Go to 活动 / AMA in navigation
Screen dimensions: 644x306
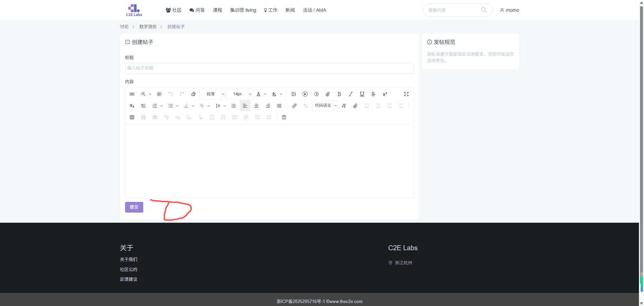pos(314,10)
